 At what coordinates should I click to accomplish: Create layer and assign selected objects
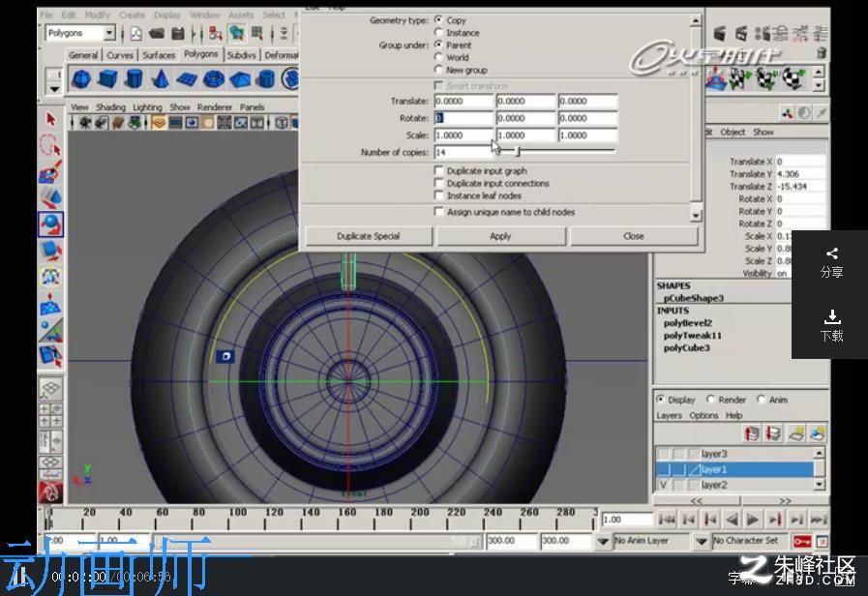point(818,433)
